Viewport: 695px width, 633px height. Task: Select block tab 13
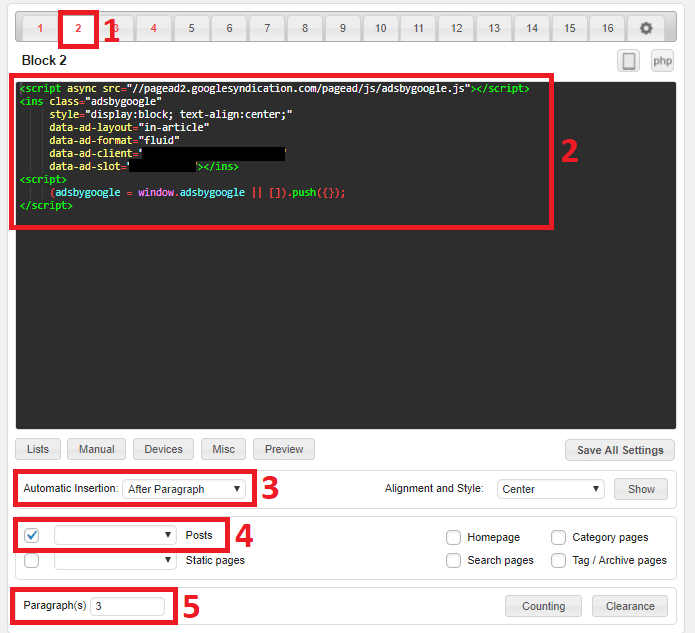494,28
